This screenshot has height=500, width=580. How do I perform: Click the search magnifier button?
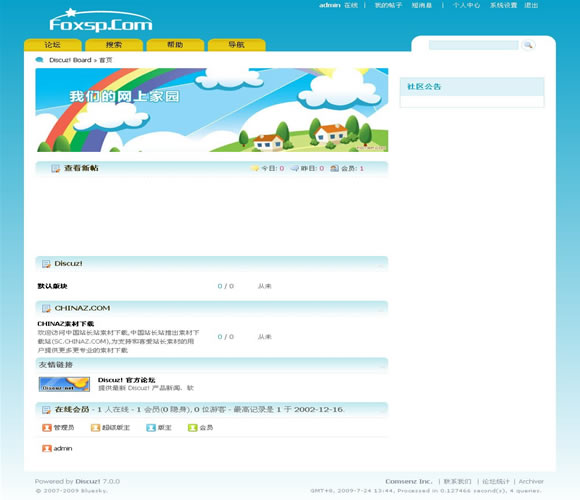click(x=528, y=45)
